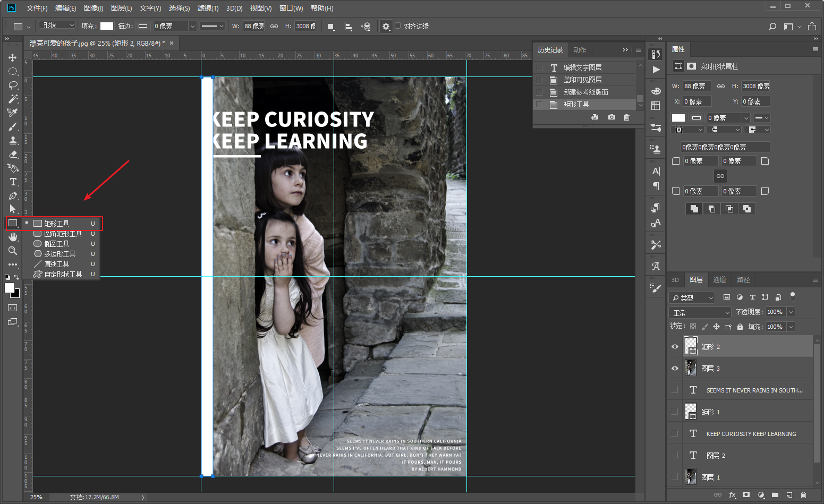Open the 正常 blend mode dropdown
The height and width of the screenshot is (504, 824).
click(x=700, y=312)
